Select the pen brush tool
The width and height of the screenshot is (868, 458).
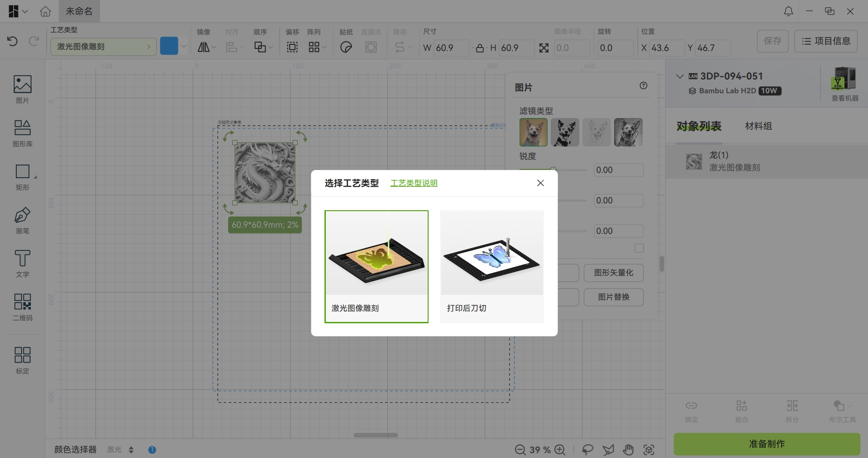22,221
